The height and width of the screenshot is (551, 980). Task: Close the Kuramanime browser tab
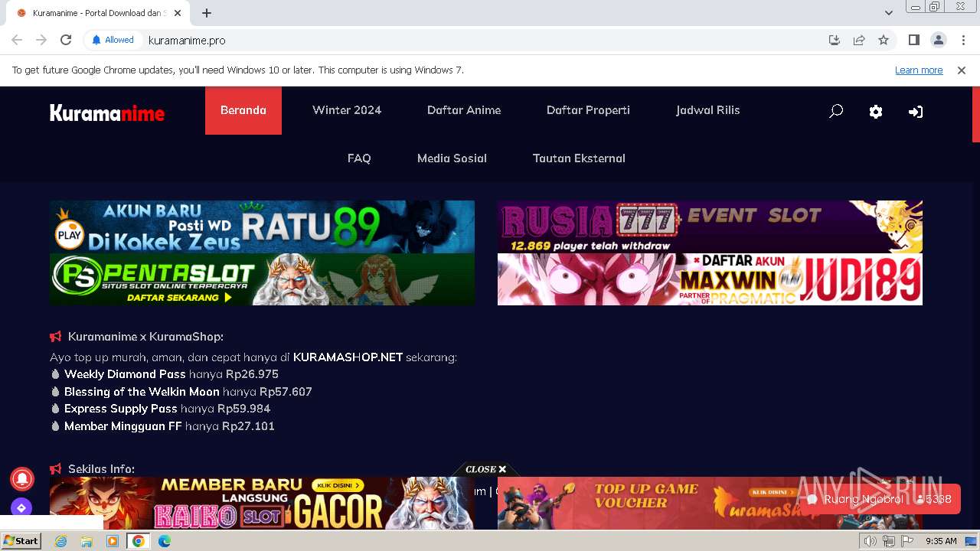[x=178, y=13]
